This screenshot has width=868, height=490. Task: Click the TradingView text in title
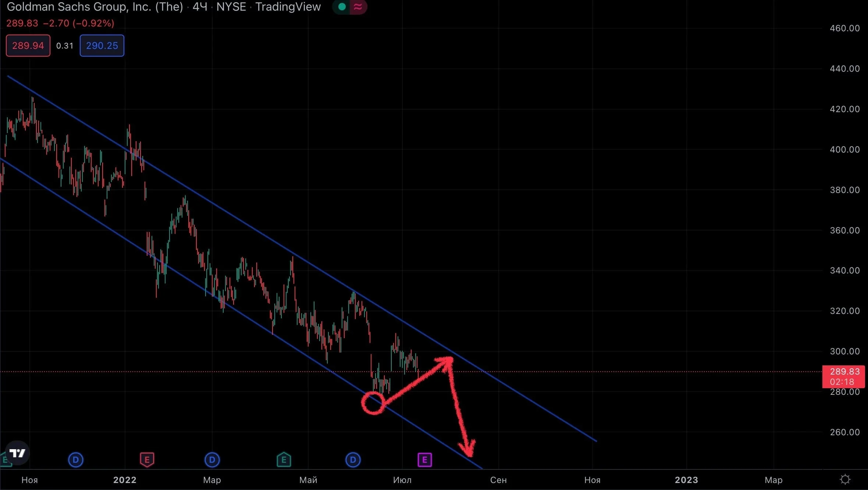288,7
